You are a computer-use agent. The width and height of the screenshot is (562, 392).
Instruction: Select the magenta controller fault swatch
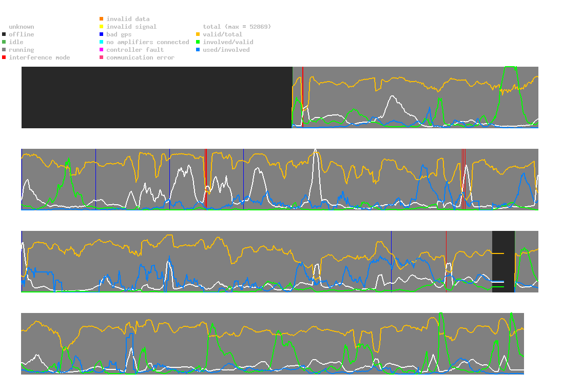pos(102,50)
